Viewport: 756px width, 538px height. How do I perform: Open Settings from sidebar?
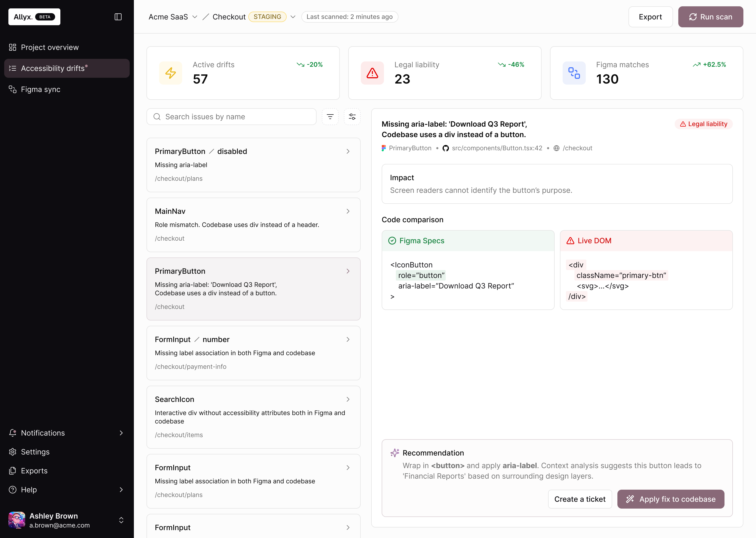tap(67, 452)
